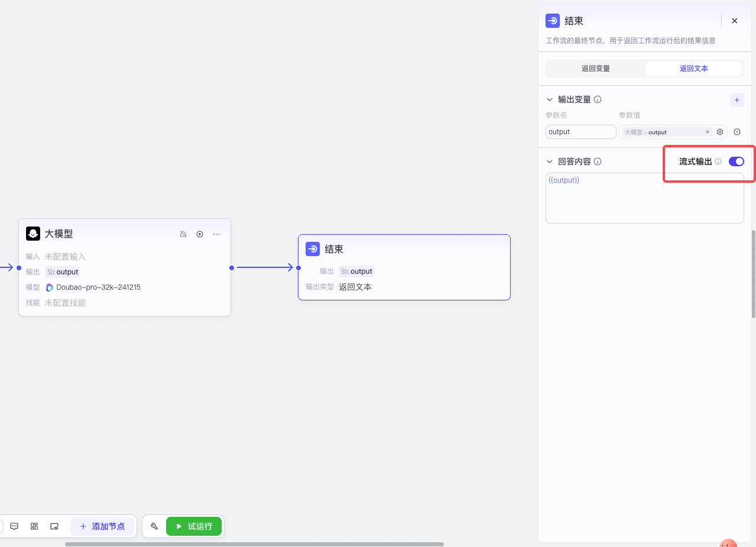
Task: Add an output variable with the plus icon
Action: (736, 100)
